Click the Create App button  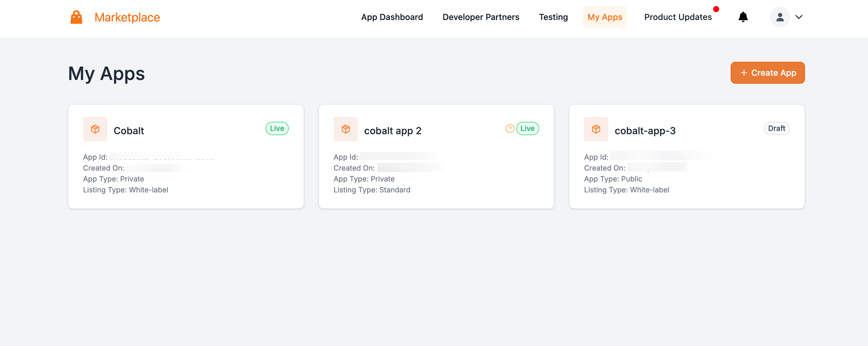click(768, 73)
